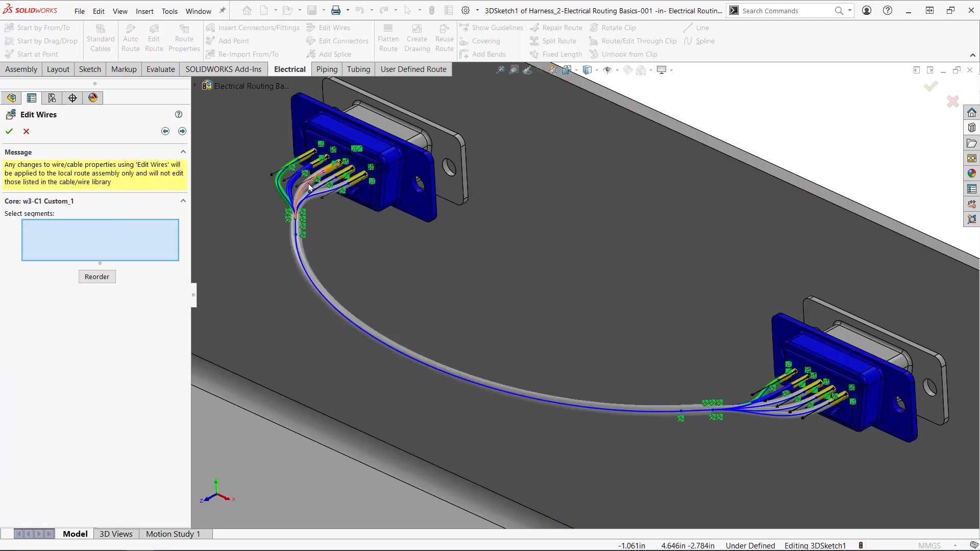Click Add Point tool

pos(227,41)
